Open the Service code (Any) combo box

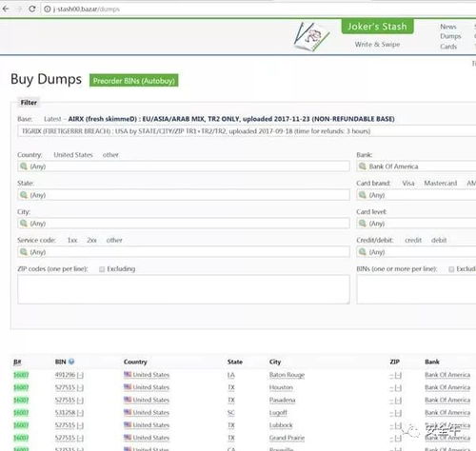[x=184, y=252]
